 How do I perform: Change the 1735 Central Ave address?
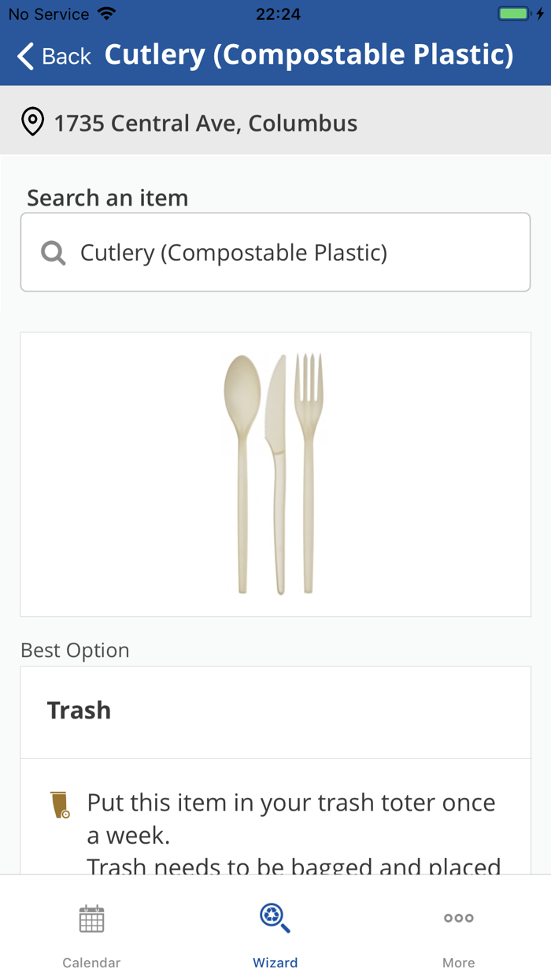(x=205, y=123)
